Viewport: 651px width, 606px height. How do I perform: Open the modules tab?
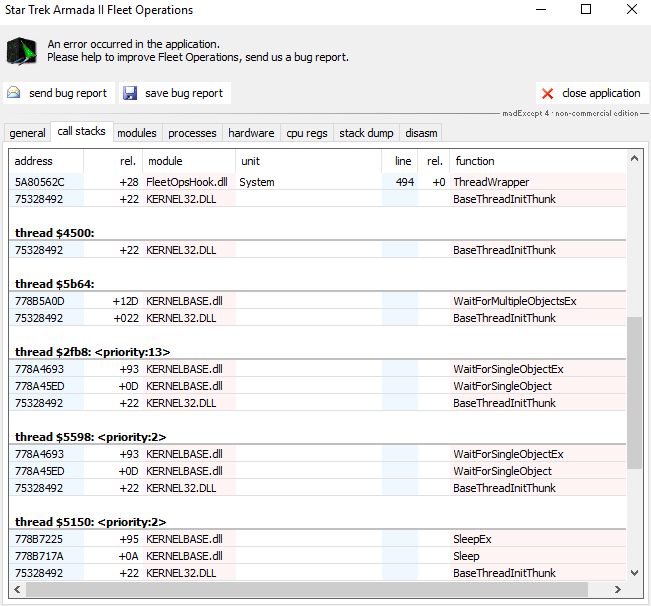click(x=137, y=133)
